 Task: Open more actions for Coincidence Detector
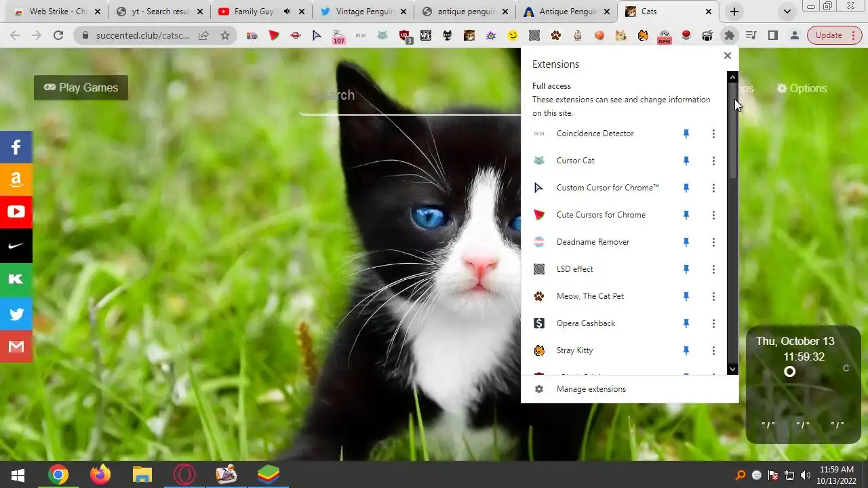[x=713, y=134]
